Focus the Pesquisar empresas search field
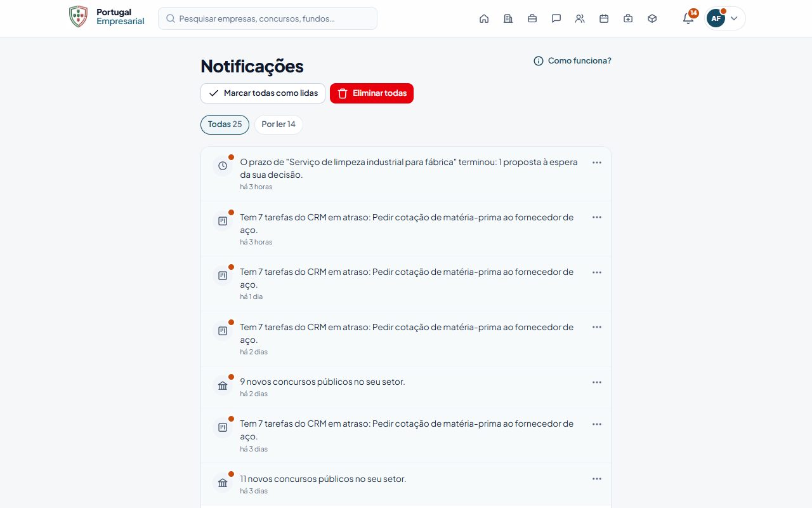812x508 pixels. coord(268,18)
